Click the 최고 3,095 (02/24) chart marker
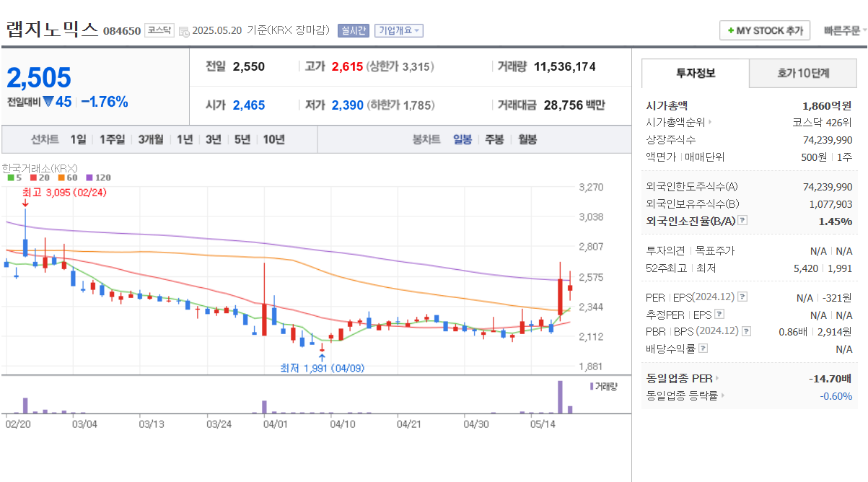The height and width of the screenshot is (482, 868). click(64, 193)
